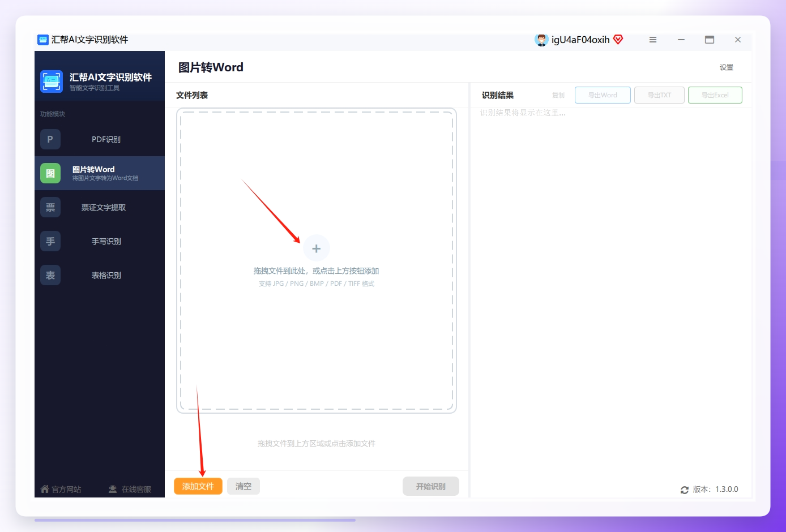Click the 手 handwriting icon
The image size is (786, 532).
pos(50,241)
